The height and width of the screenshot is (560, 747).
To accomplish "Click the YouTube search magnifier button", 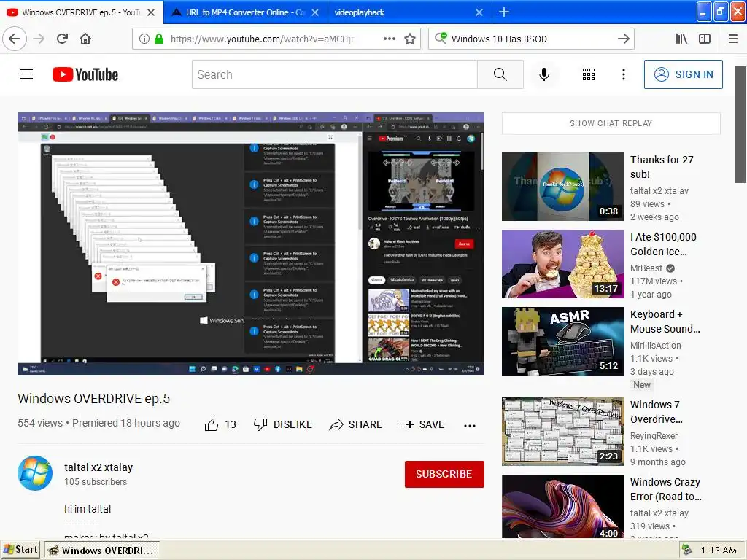I will (x=500, y=74).
